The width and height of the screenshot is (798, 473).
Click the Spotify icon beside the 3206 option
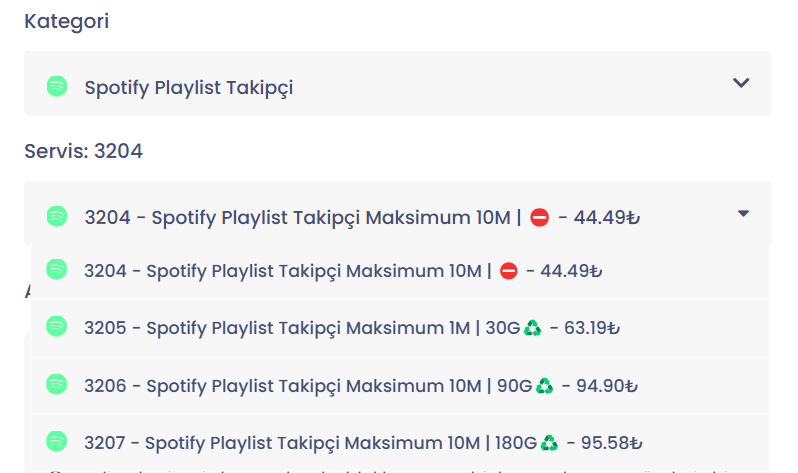coord(56,384)
